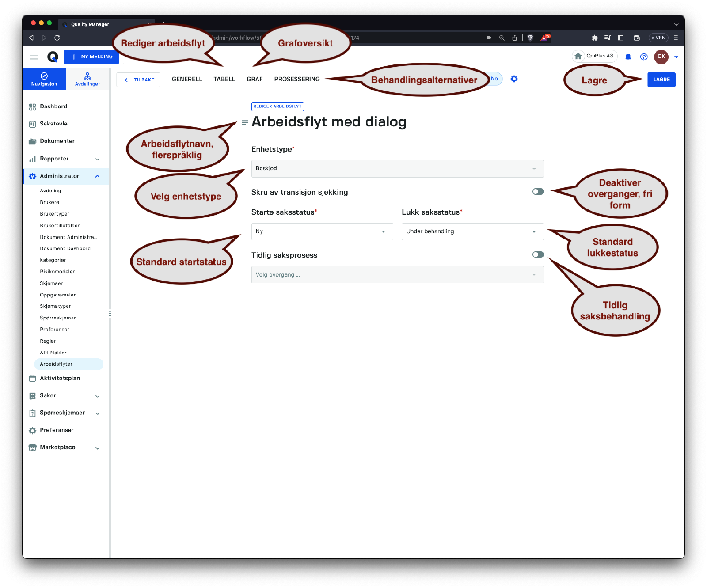Click the multilingual name icon beside title

245,122
